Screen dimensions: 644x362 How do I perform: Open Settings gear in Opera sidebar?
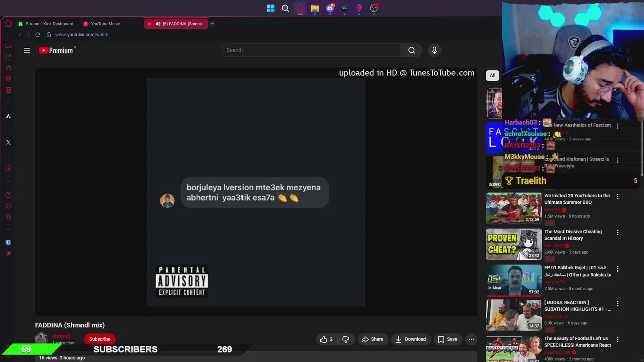[8, 217]
